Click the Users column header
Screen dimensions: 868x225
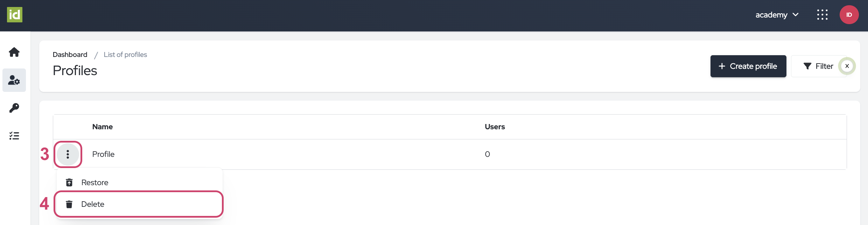(495, 127)
